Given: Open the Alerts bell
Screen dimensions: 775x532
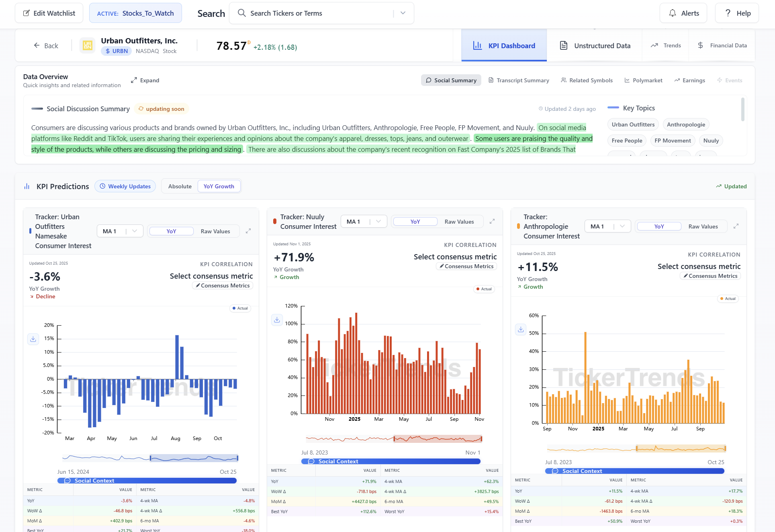Looking at the screenshot, I should 683,13.
